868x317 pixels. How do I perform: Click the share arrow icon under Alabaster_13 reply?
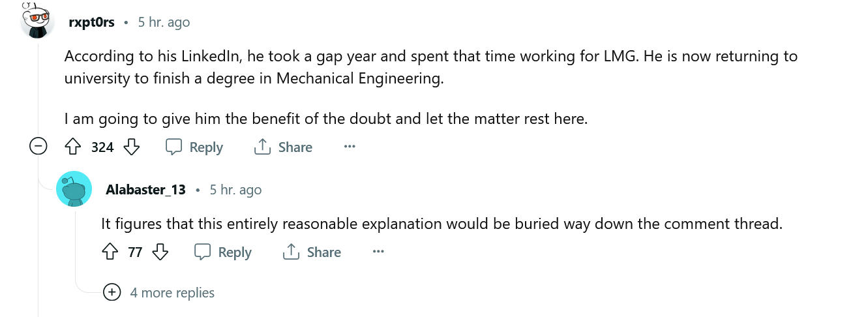[291, 252]
